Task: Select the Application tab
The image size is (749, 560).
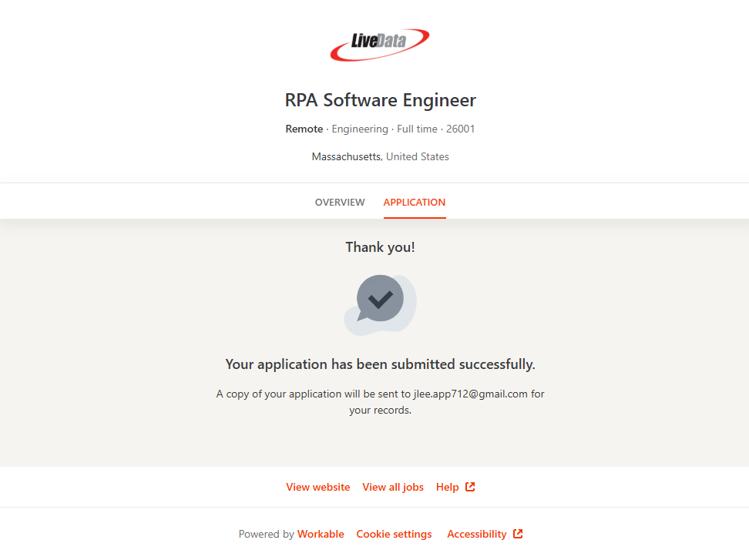Action: pyautogui.click(x=414, y=203)
